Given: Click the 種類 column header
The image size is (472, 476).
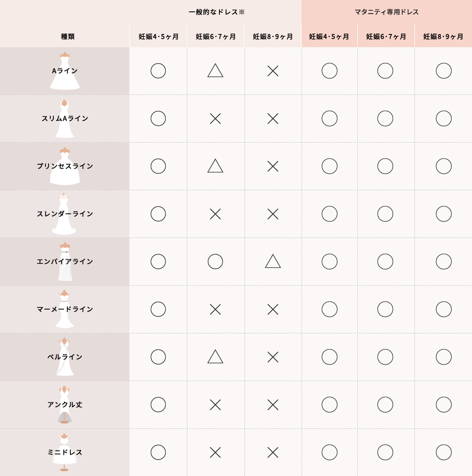Looking at the screenshot, I should pos(67,36).
